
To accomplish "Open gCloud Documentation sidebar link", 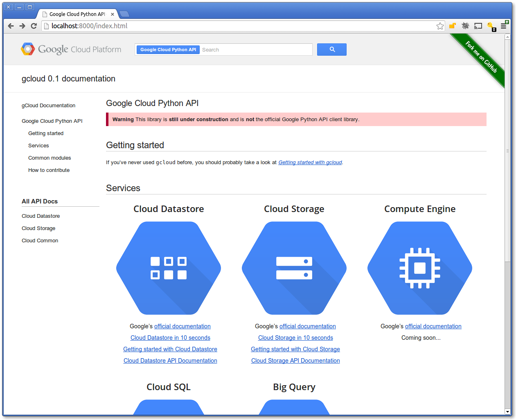I will pos(48,105).
